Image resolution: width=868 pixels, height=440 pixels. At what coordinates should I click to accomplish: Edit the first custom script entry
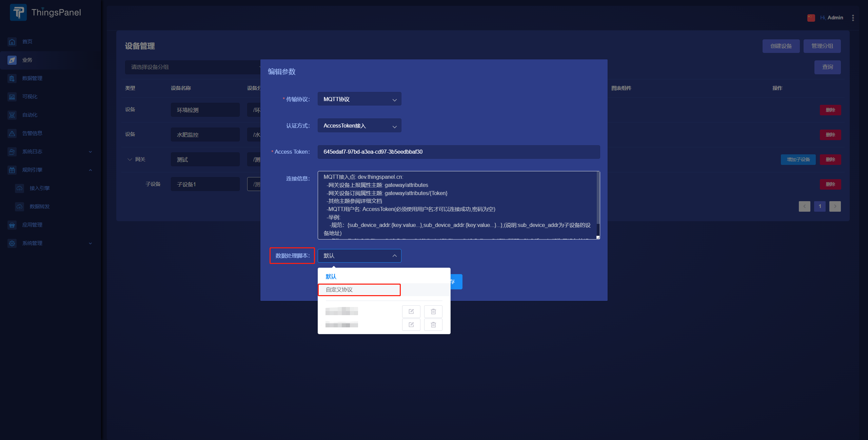coord(411,311)
